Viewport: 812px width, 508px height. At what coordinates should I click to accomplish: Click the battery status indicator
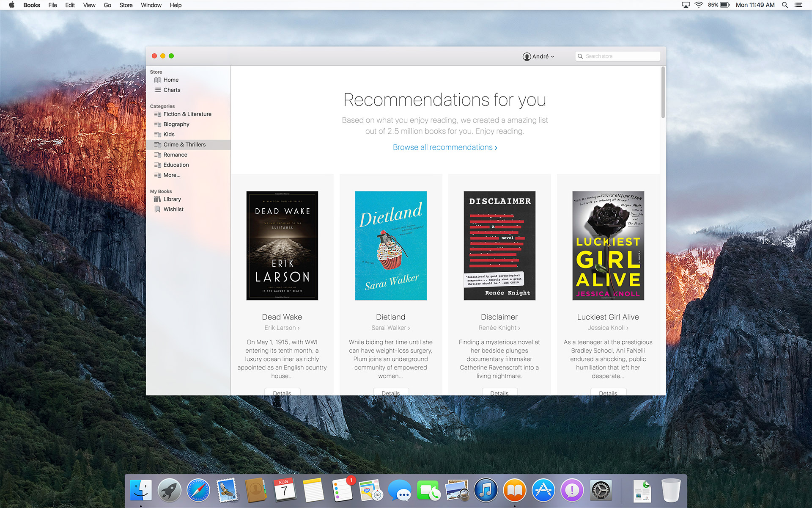(719, 5)
